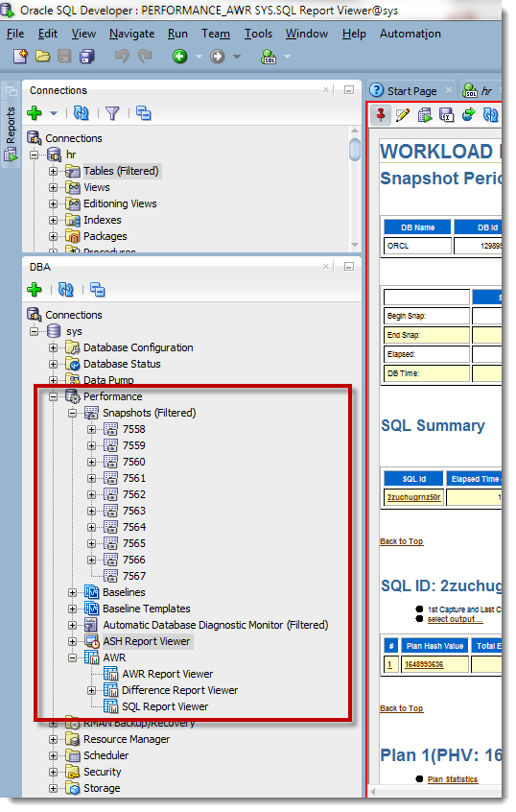Screen dimensions: 516x812
Task: Click the 1648993636 plan hash link
Action: pyautogui.click(x=424, y=664)
